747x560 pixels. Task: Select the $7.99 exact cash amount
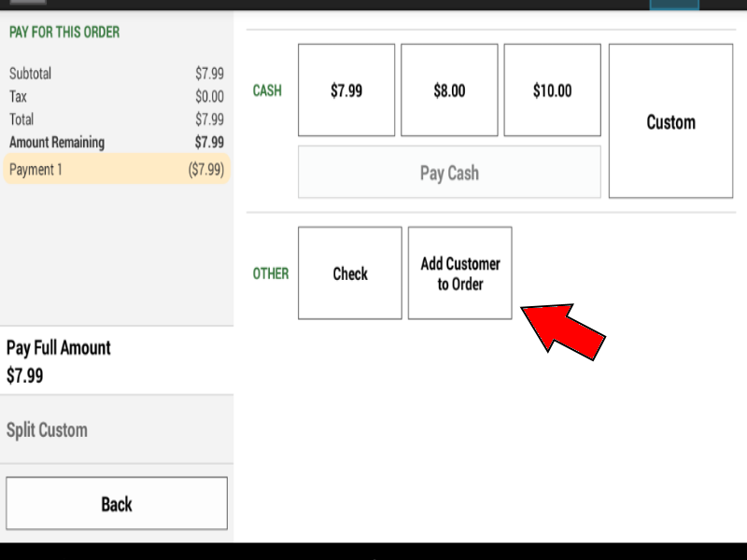[x=346, y=90]
